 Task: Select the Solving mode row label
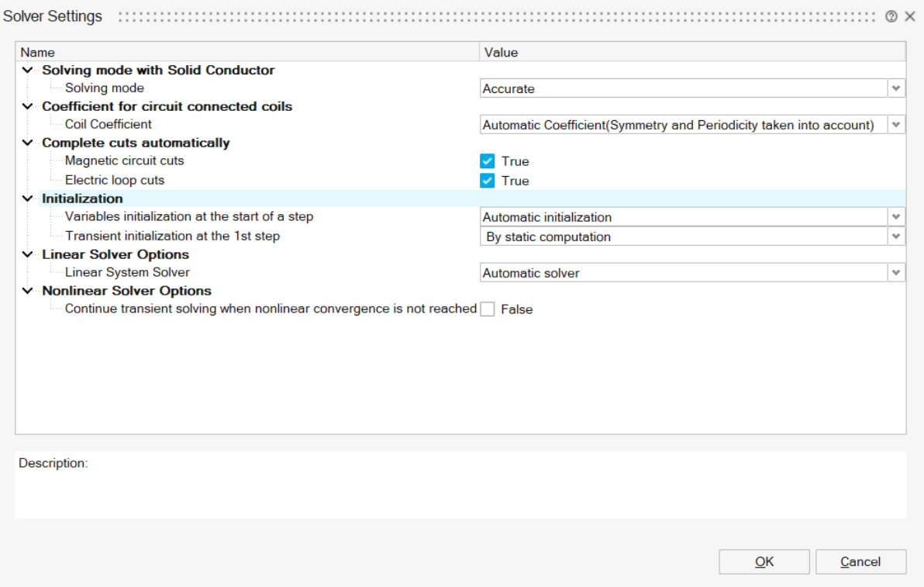pos(105,88)
